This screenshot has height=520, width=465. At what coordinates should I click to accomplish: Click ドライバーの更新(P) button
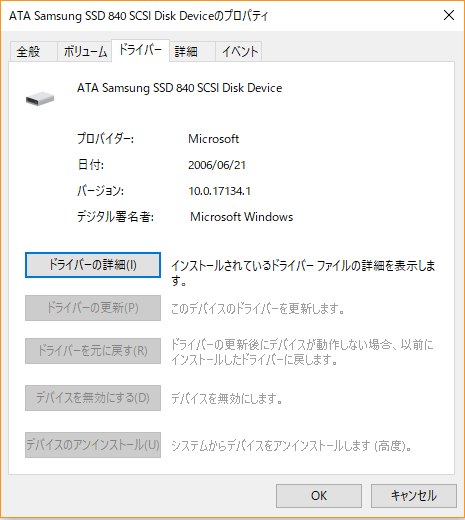[x=93, y=308]
